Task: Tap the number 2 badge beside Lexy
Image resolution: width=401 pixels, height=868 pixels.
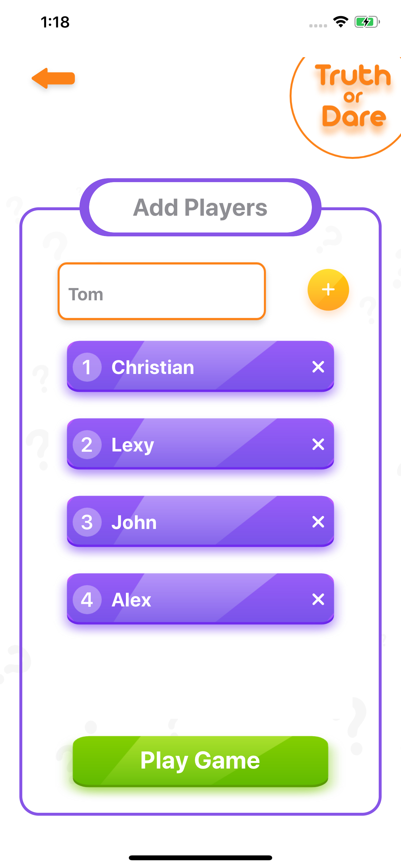Action: (x=87, y=444)
